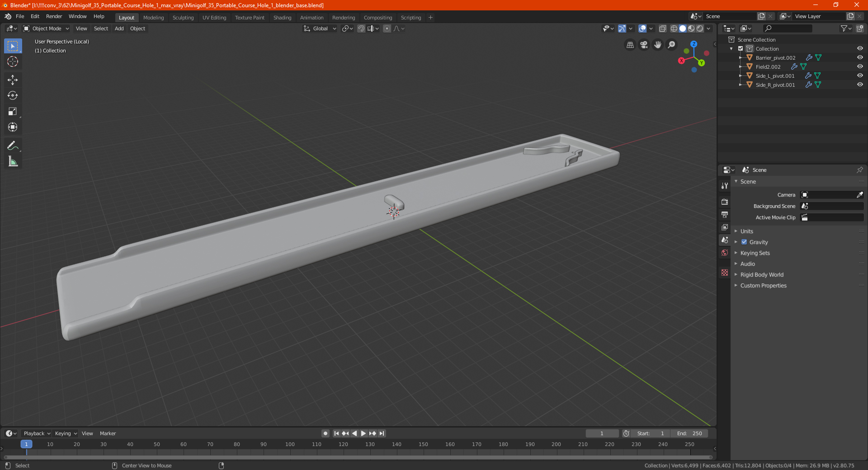The height and width of the screenshot is (470, 868).
Task: Toggle Gravity checkbox
Action: (744, 242)
